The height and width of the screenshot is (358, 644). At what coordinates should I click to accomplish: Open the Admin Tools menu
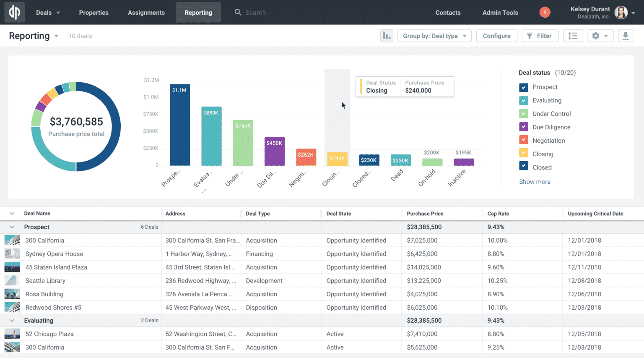point(500,12)
